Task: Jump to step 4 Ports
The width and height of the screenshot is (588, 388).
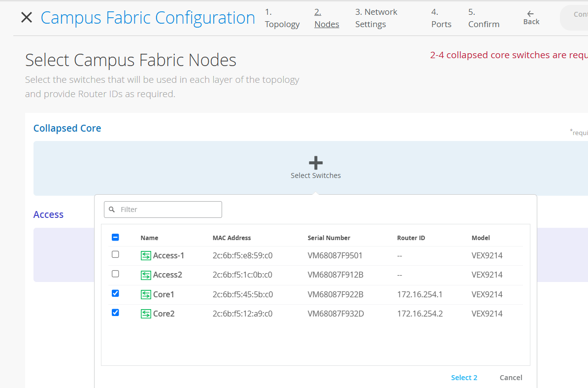Action: coord(441,18)
